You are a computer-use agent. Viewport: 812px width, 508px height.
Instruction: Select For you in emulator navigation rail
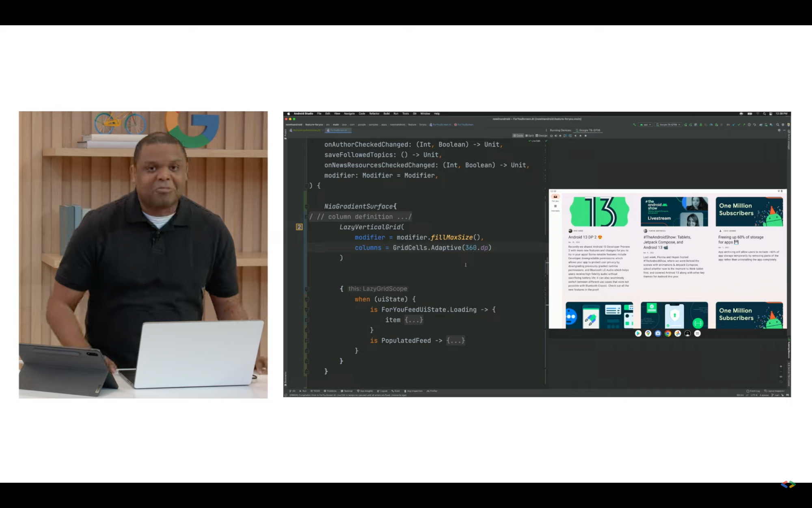[555, 198]
